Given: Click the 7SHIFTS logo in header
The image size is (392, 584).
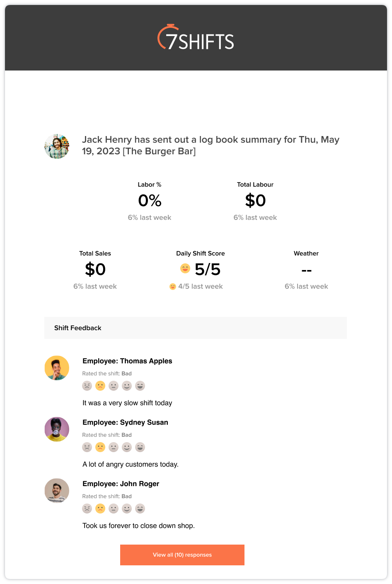Looking at the screenshot, I should [x=196, y=37].
